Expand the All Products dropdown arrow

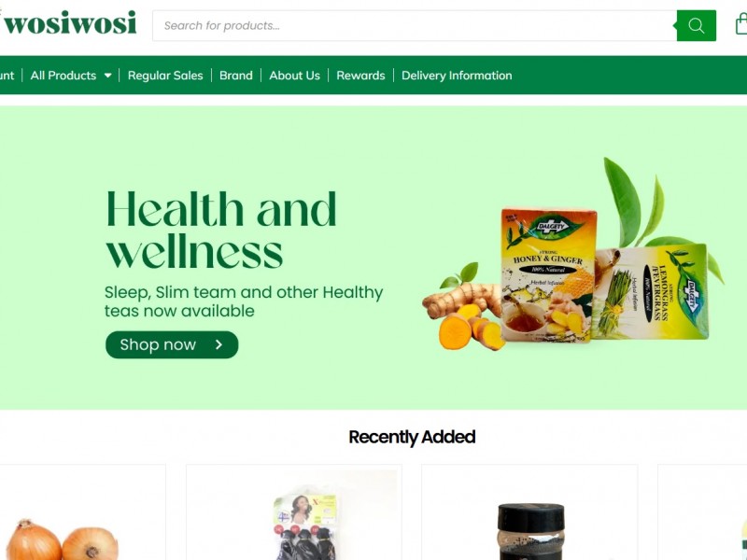tap(108, 76)
